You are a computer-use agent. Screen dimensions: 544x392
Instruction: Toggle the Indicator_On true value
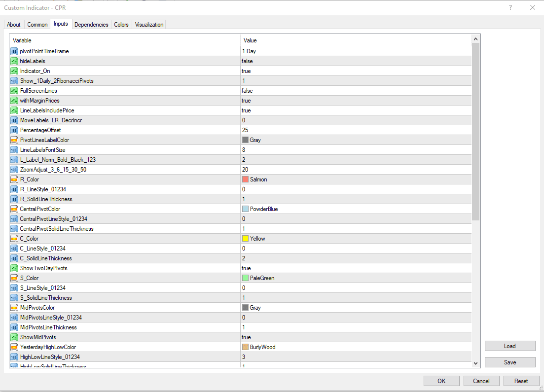point(355,71)
